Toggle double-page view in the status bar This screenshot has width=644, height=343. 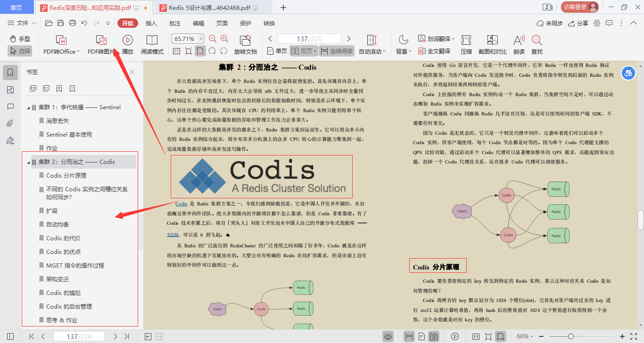(x=433, y=336)
